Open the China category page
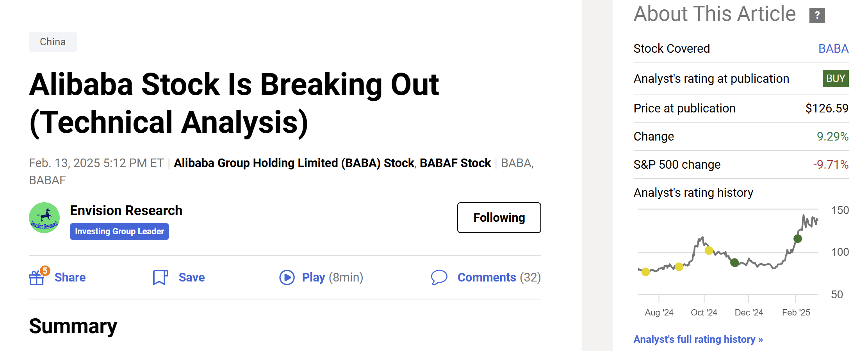Viewport: 868px width, 351px height. pos(53,41)
